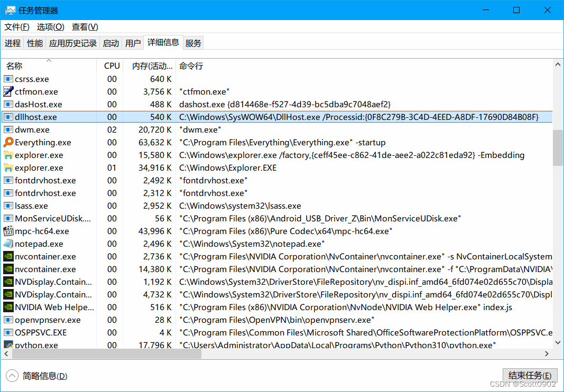Sort by the CPU column header
564x392 pixels.
pos(110,66)
